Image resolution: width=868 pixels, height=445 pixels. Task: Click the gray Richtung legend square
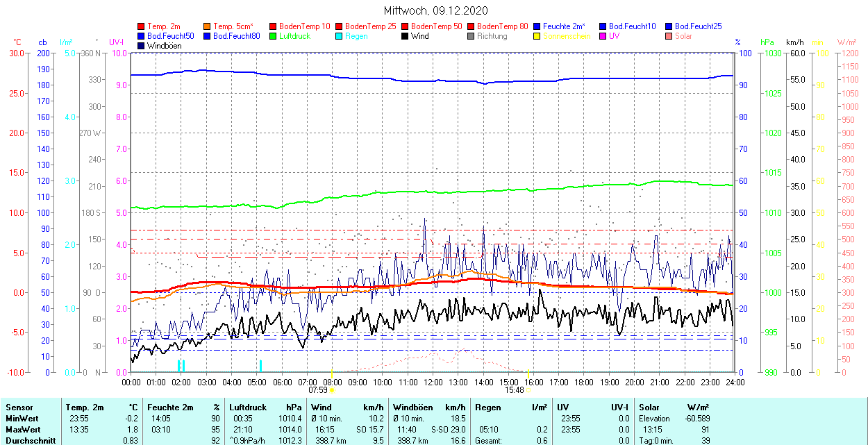coord(471,36)
